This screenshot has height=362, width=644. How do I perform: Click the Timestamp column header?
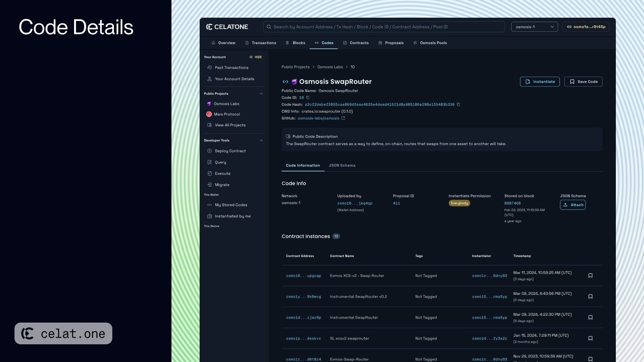(522, 256)
